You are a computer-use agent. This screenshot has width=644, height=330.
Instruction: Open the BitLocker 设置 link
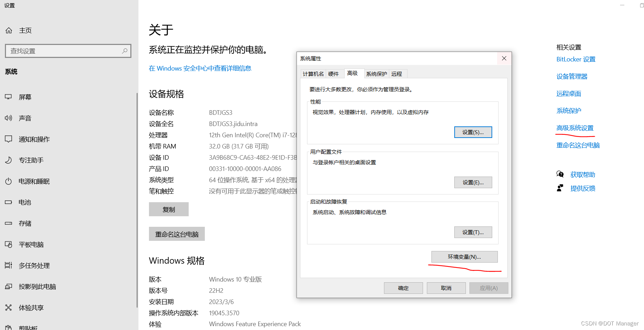[x=575, y=59]
